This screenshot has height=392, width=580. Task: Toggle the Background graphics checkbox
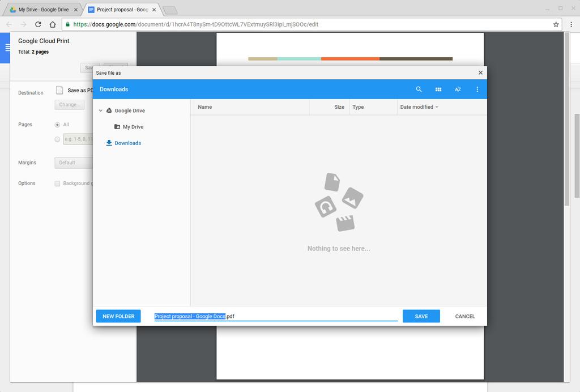[57, 184]
